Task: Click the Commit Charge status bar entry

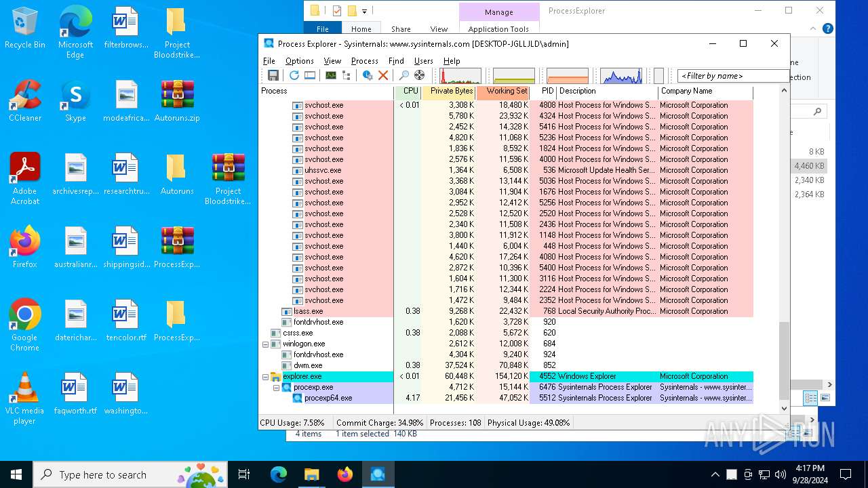Action: point(380,422)
